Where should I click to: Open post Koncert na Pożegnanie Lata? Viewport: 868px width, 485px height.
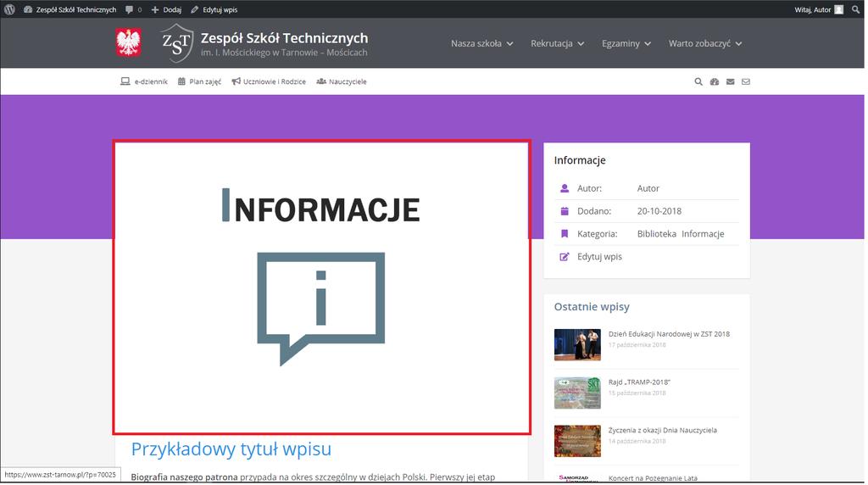coord(653,478)
